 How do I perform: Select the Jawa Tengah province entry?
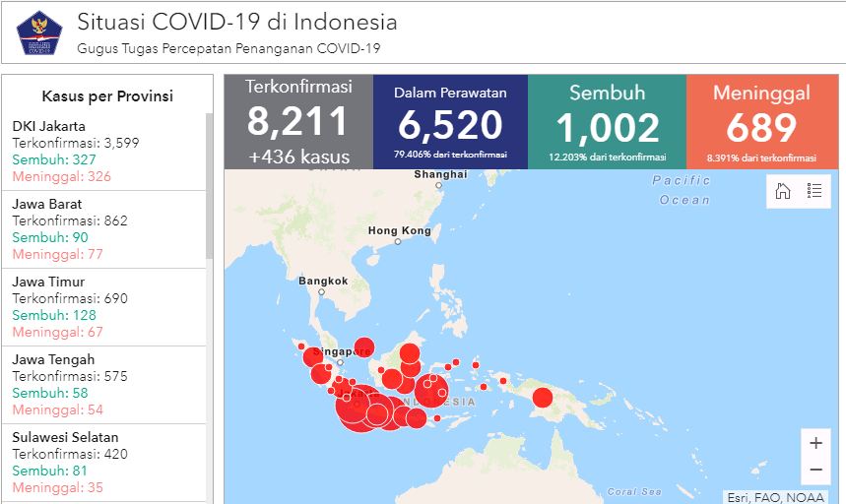104,384
